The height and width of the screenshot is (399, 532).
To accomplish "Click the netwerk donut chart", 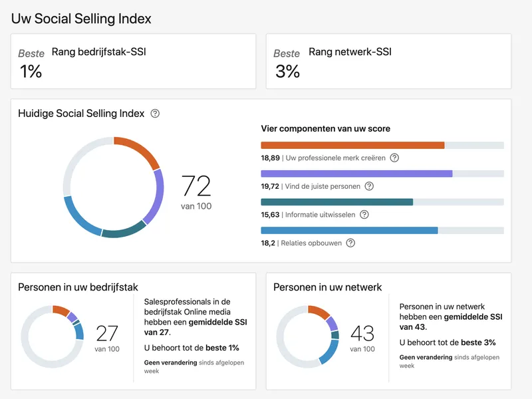I will coord(308,336).
